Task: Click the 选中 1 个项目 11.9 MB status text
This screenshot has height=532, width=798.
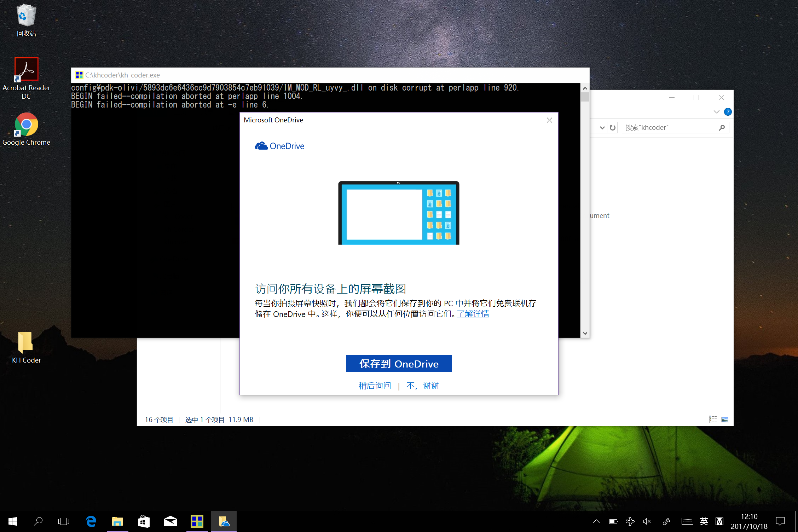Action: [219, 420]
